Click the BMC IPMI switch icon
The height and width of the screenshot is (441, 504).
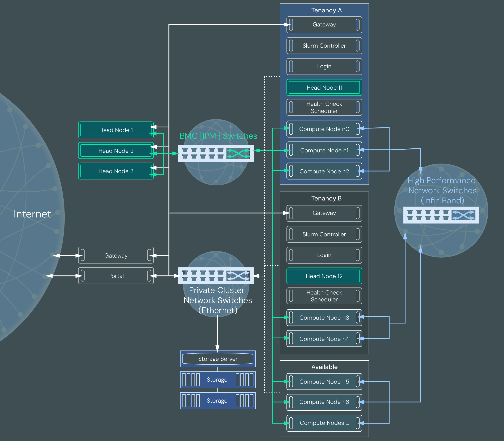click(x=216, y=153)
